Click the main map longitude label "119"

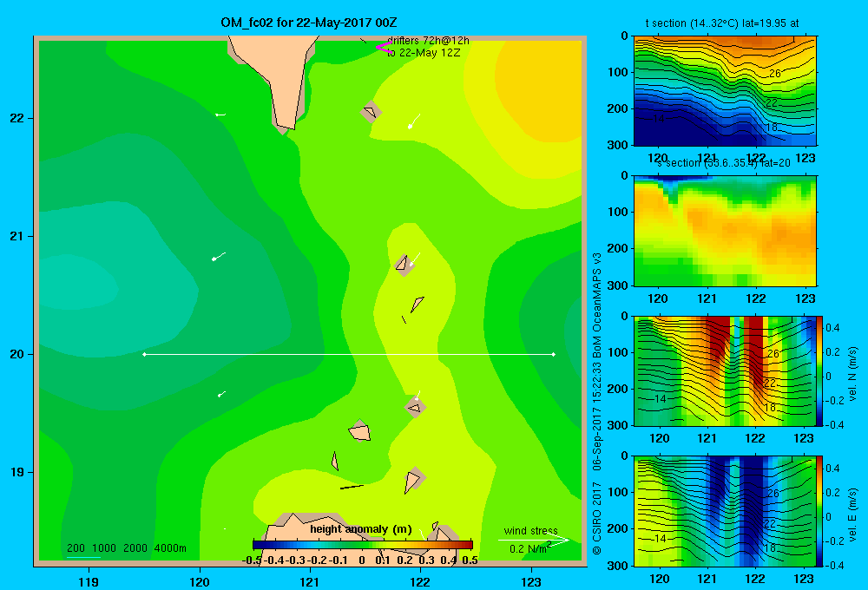(89, 581)
